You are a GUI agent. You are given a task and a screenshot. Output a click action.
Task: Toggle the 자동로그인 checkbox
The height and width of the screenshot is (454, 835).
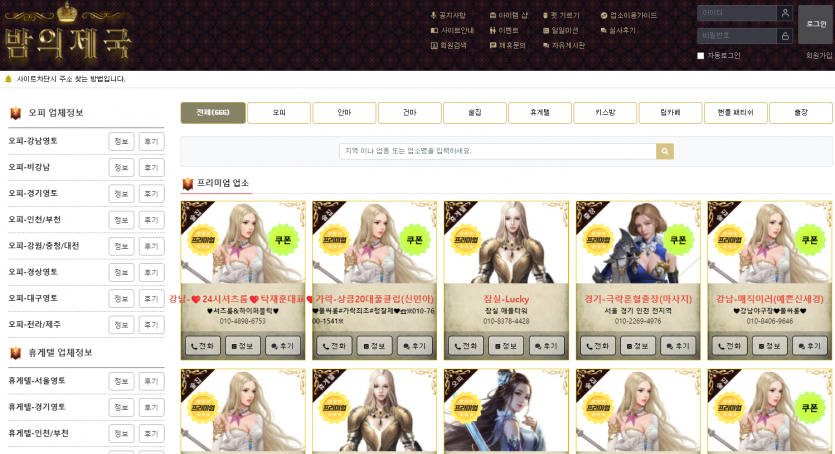coord(701,55)
